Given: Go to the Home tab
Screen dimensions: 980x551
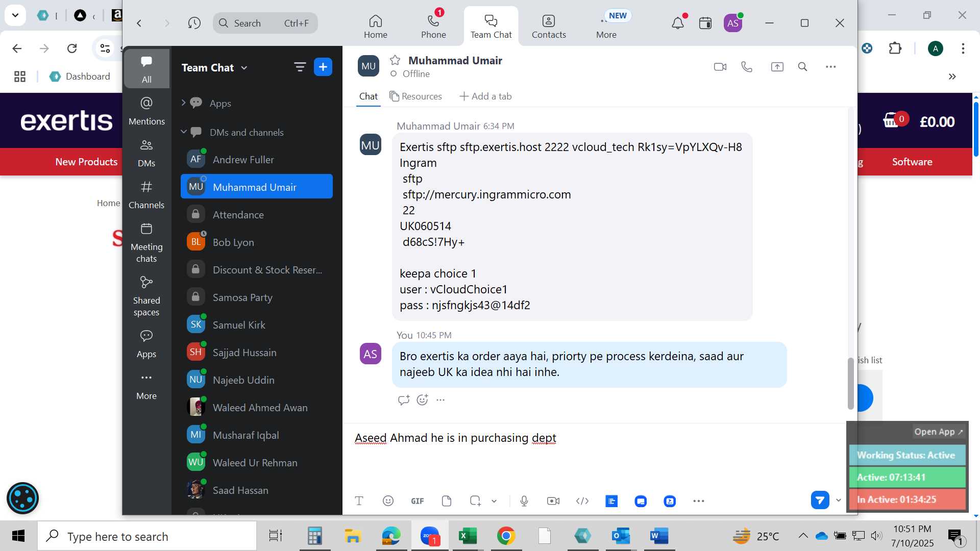Looking at the screenshot, I should click(x=375, y=26).
